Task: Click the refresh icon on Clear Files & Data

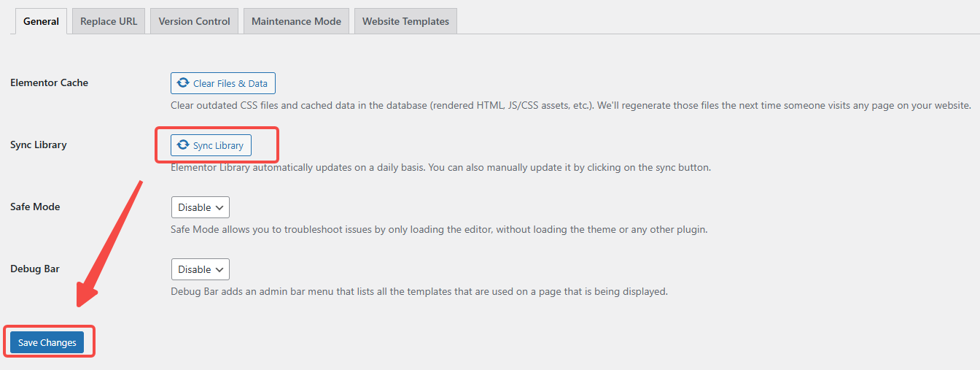Action: click(x=183, y=83)
